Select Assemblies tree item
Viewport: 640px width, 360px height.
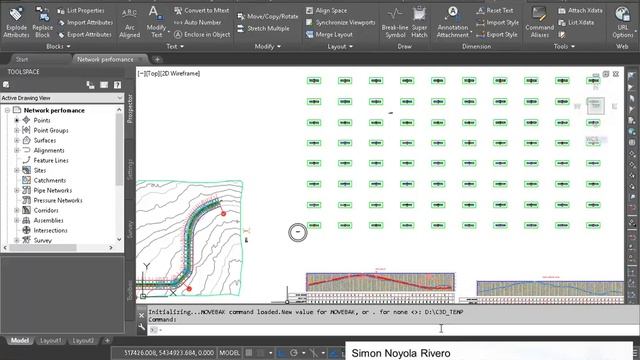(x=48, y=220)
